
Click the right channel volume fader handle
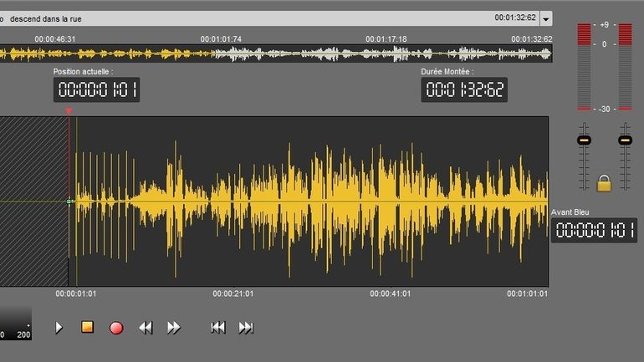click(x=625, y=140)
